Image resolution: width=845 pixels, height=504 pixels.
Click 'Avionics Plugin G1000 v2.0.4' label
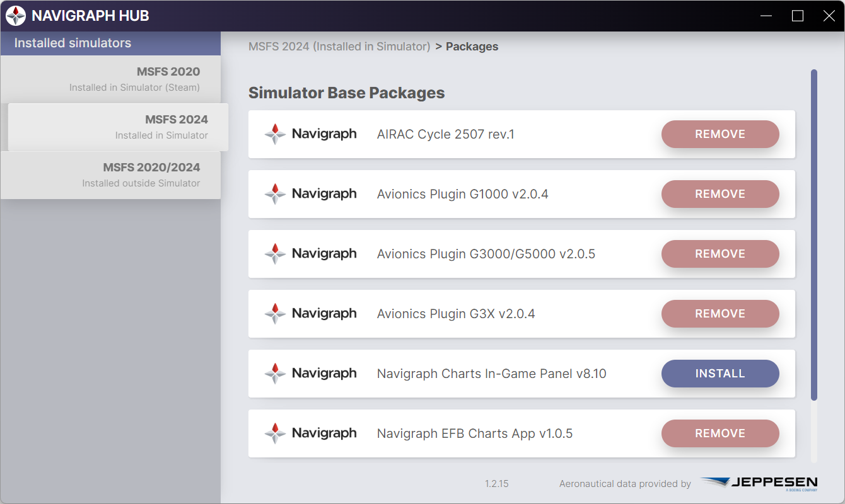463,194
